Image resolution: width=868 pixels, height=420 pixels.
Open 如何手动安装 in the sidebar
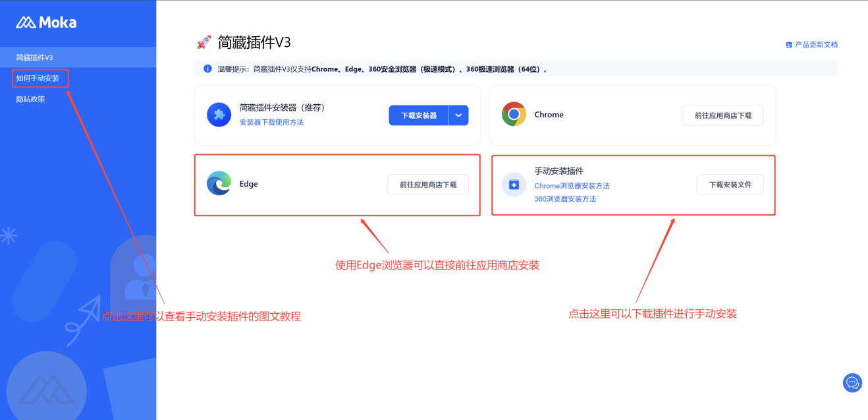point(38,78)
